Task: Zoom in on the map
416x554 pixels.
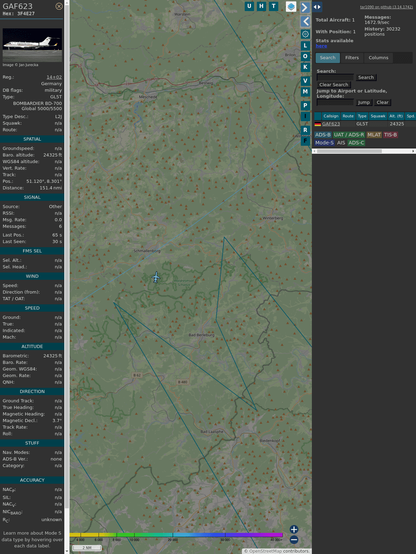Action: coord(294,529)
